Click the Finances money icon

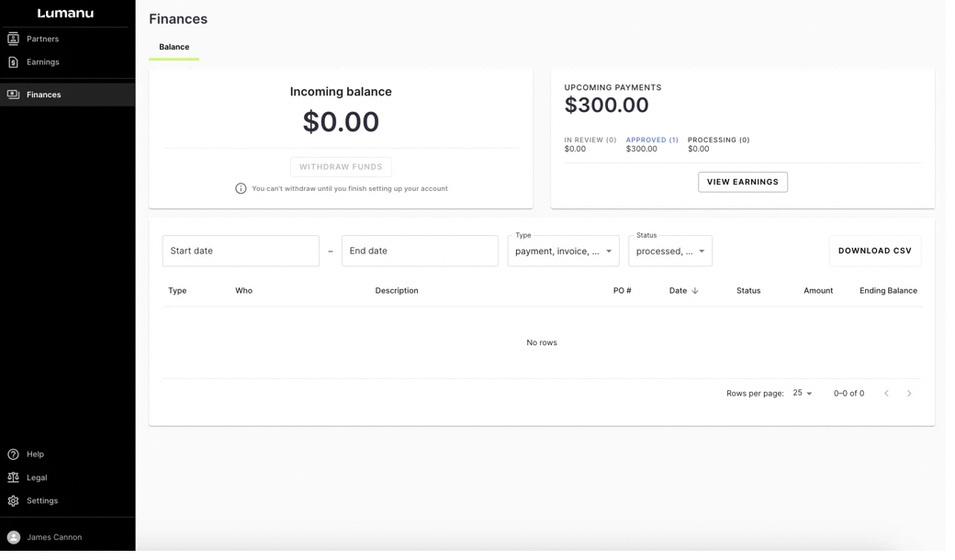coord(14,95)
